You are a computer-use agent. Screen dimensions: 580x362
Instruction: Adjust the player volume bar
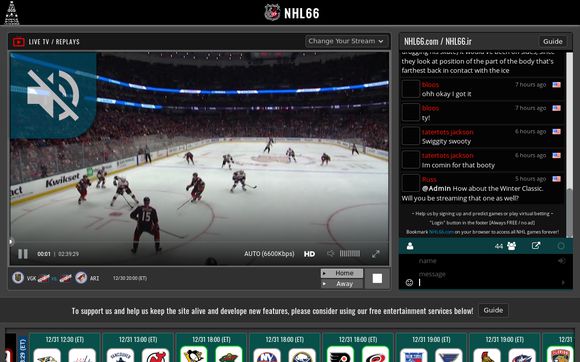coord(350,253)
